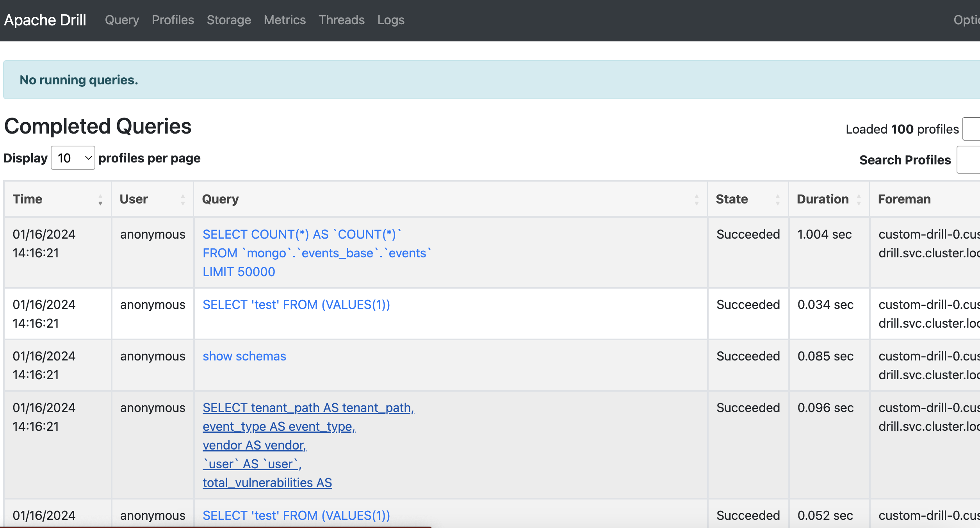This screenshot has height=528, width=980.
Task: Open Metrics in navigation bar
Action: tap(285, 20)
